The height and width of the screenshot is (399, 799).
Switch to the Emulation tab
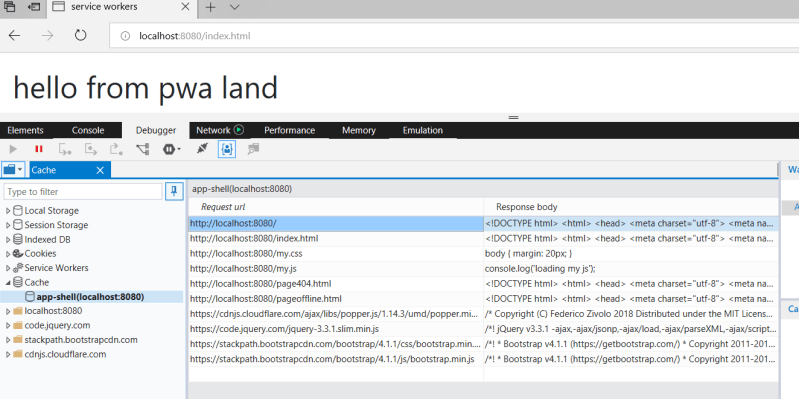tap(422, 130)
